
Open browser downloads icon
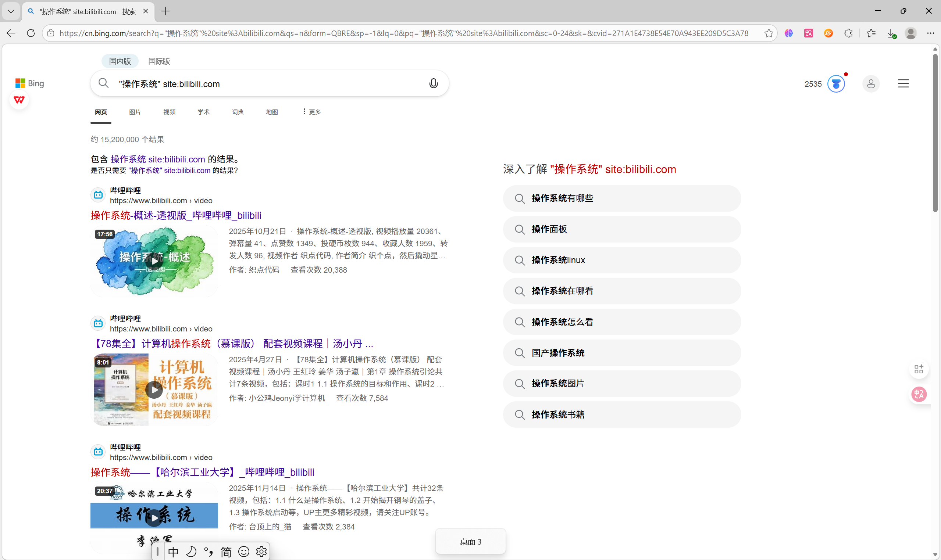(891, 33)
